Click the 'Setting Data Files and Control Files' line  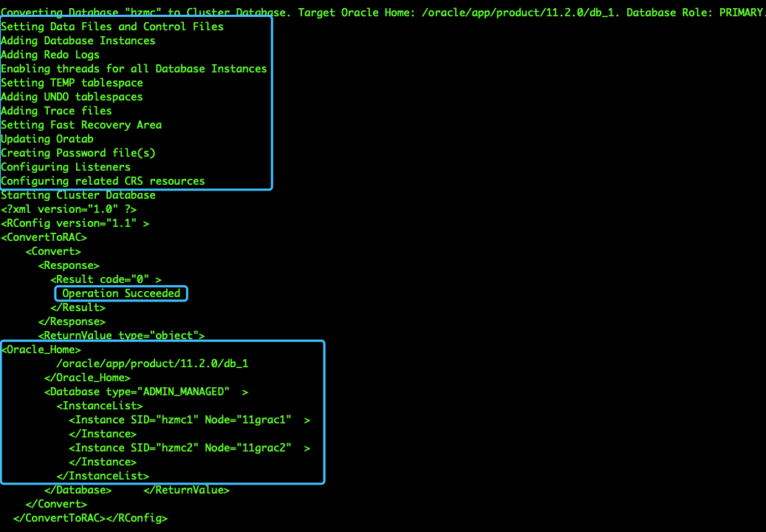(x=112, y=27)
